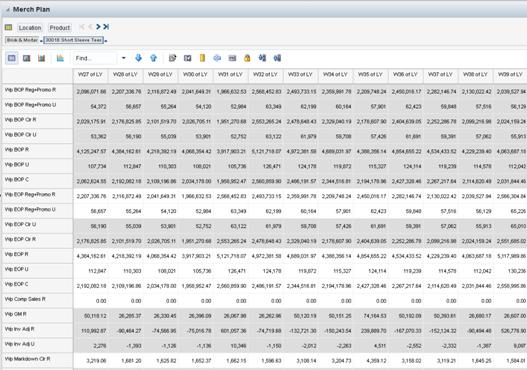Select the W32 of LY column header
The height and width of the screenshot is (370, 527).
coord(265,75)
